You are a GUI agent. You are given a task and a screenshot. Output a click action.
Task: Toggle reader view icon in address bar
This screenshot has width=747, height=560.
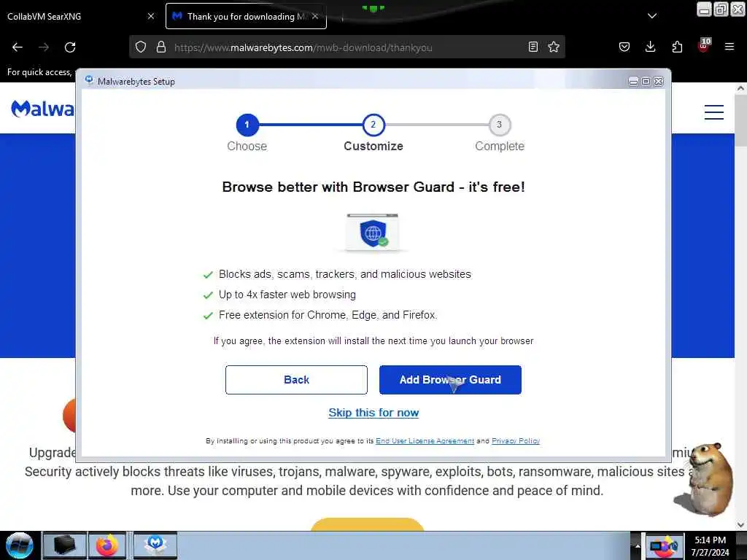click(x=533, y=47)
